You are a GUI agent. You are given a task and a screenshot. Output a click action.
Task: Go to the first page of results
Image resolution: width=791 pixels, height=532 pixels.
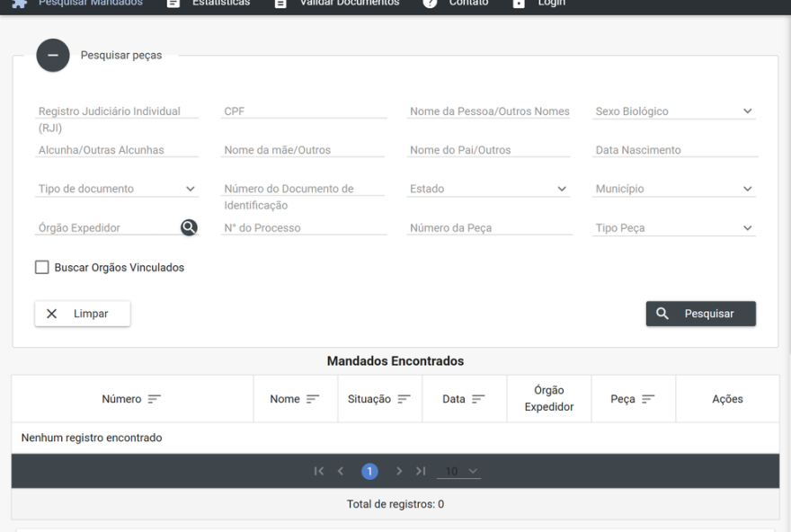319,472
